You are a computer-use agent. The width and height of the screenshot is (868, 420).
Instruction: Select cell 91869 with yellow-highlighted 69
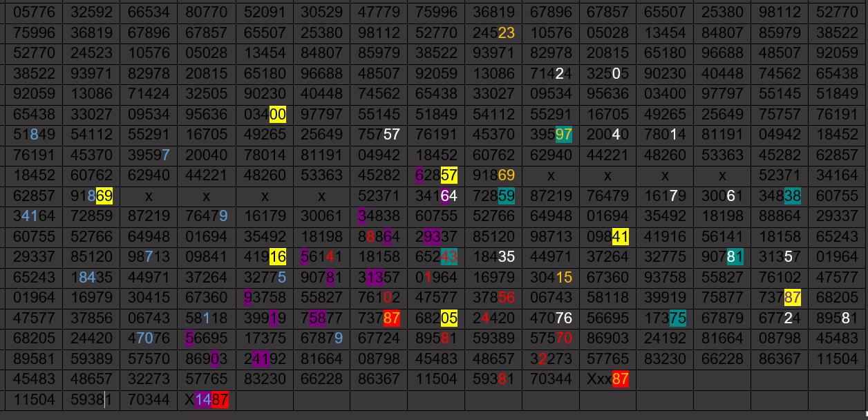(x=91, y=196)
